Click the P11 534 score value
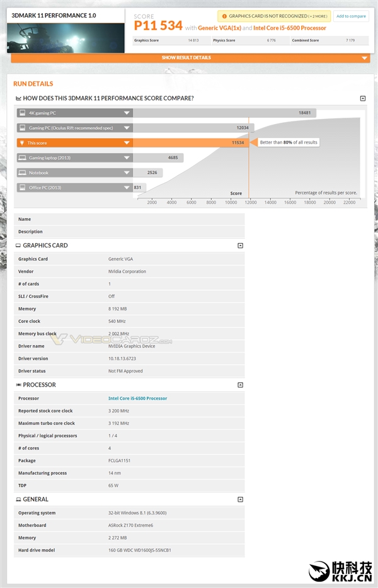The image size is (378, 588). point(158,26)
